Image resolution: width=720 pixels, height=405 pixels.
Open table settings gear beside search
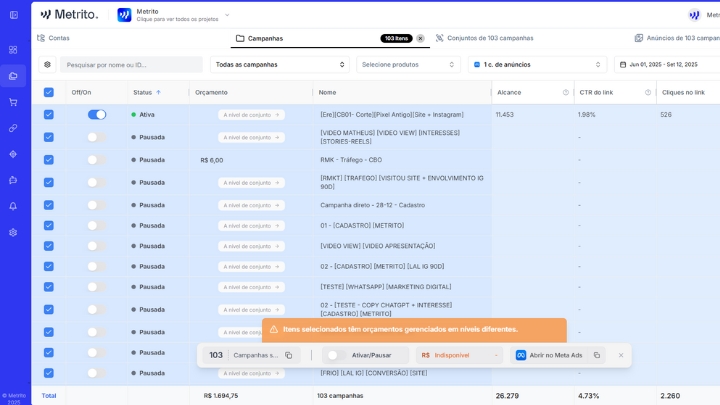pos(47,65)
